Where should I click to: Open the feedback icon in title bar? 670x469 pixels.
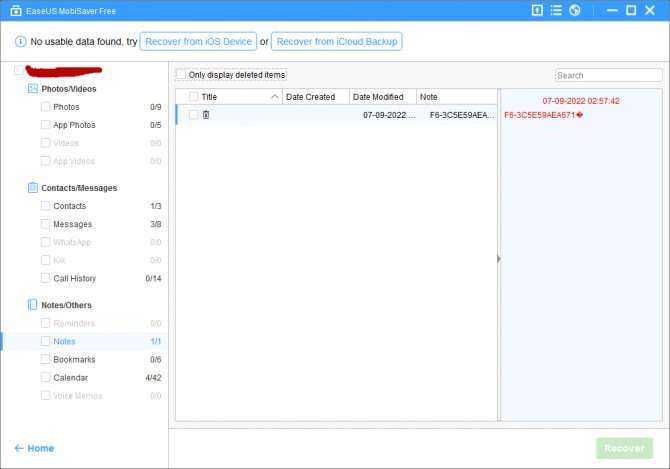(x=537, y=10)
